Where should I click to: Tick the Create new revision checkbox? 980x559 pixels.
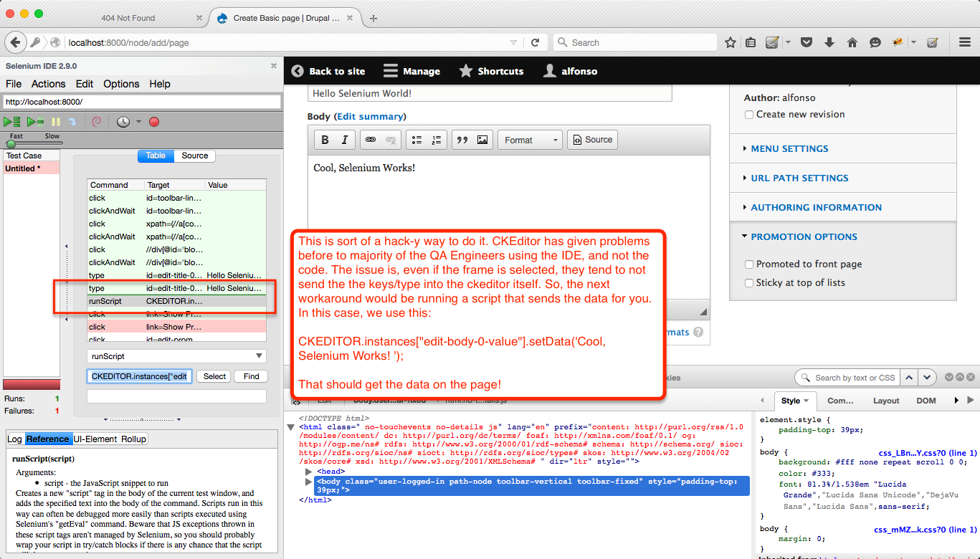(749, 115)
